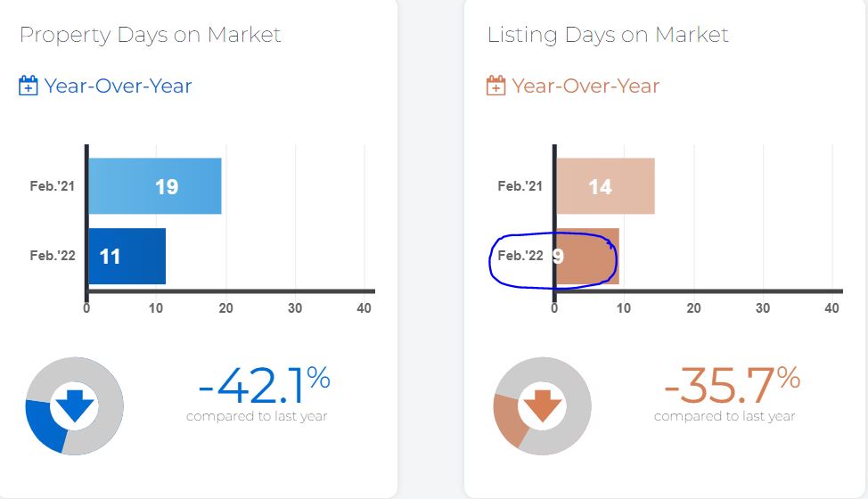Click the Property Days on Market title

tap(150, 35)
